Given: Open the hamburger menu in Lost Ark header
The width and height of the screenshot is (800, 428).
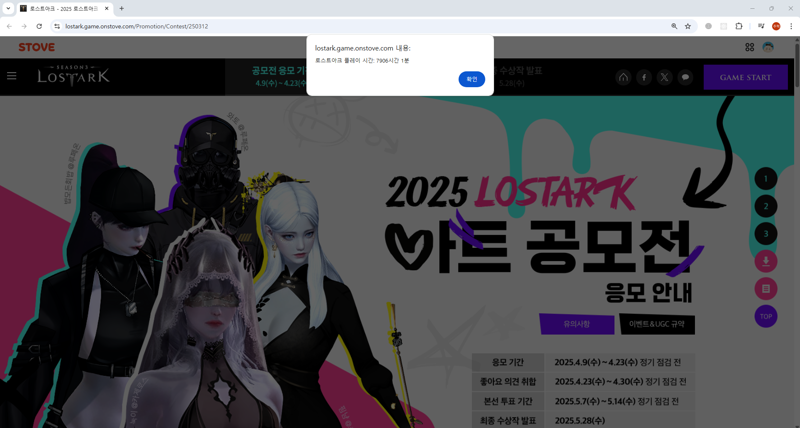Looking at the screenshot, I should [x=12, y=76].
